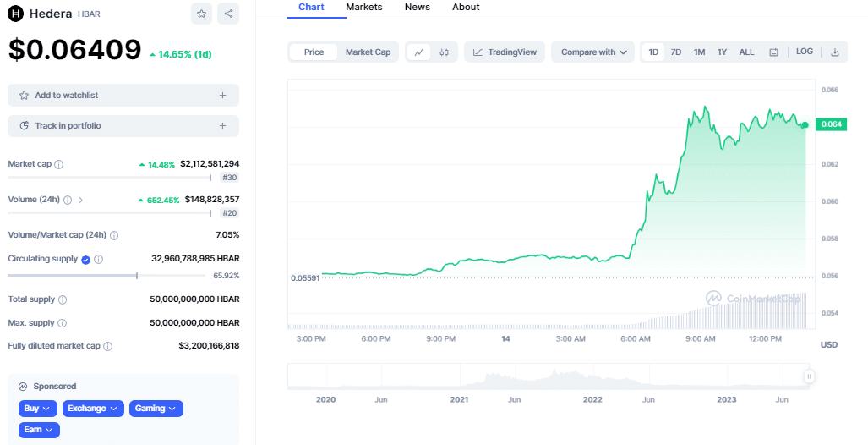Toggle LOG scale

click(805, 52)
